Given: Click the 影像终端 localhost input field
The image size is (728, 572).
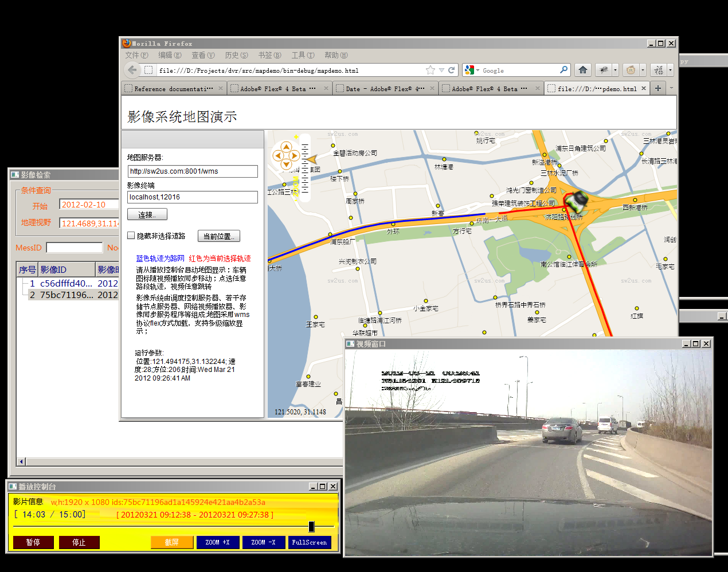Looking at the screenshot, I should [x=193, y=197].
